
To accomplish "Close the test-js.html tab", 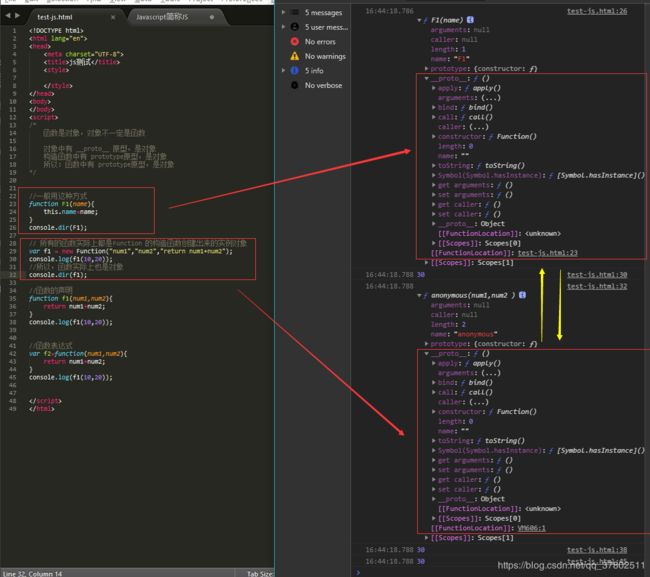I will [113, 17].
